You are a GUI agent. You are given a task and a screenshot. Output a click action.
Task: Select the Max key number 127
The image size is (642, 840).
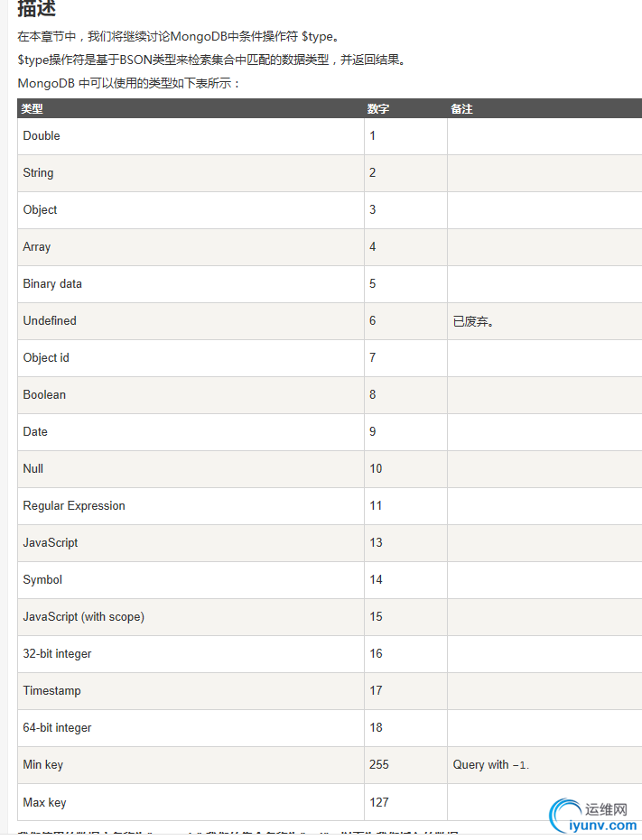point(378,802)
